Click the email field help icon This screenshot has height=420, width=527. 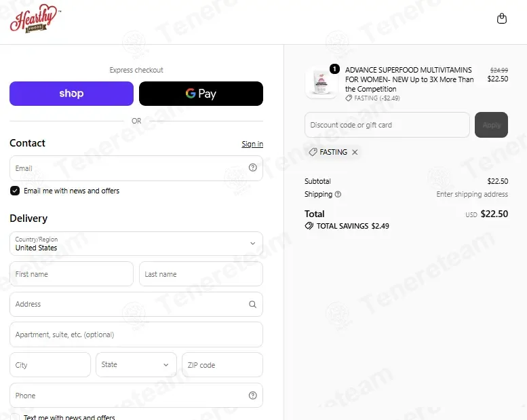[252, 168]
